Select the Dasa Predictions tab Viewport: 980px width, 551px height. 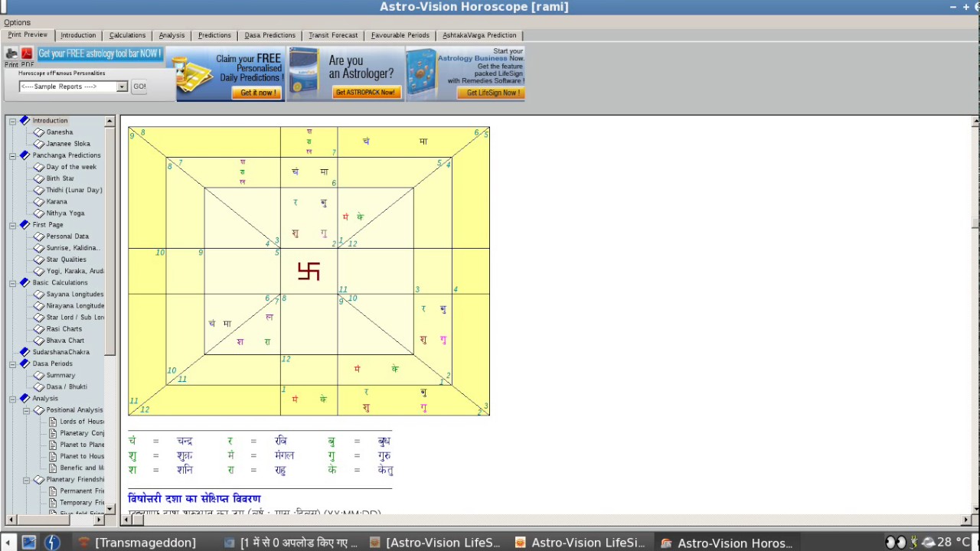(269, 35)
